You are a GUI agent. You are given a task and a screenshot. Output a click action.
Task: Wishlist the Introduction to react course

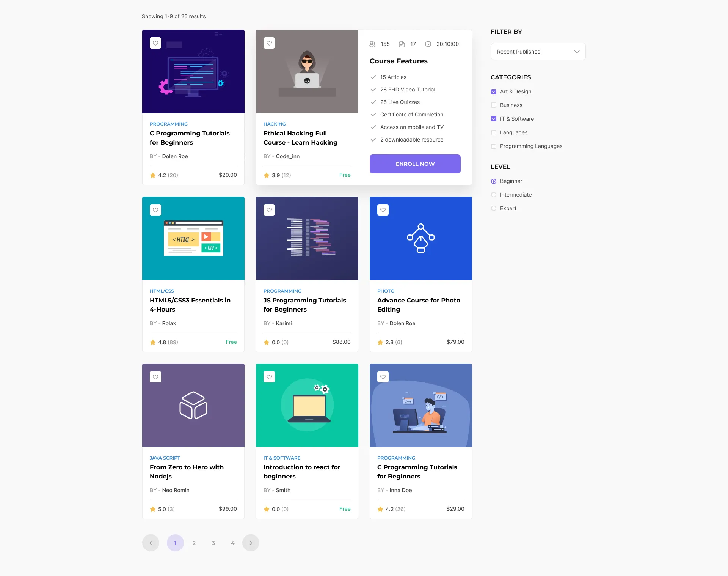pos(269,377)
